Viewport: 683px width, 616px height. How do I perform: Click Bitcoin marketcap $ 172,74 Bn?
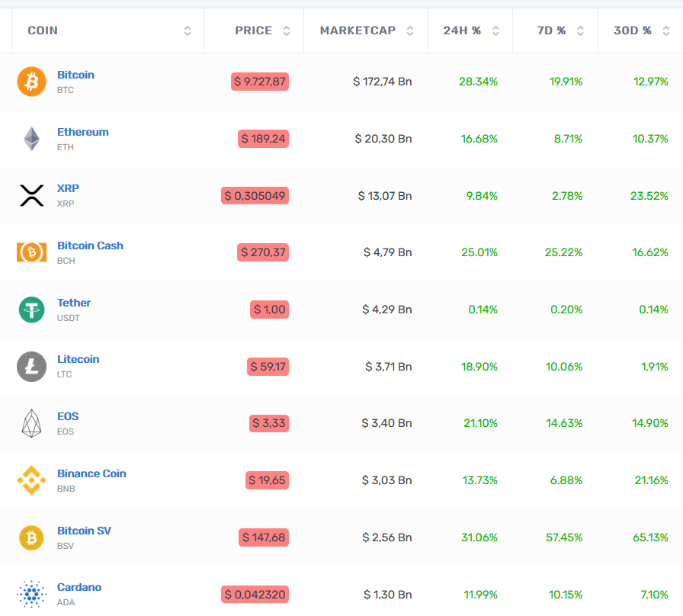pos(383,82)
